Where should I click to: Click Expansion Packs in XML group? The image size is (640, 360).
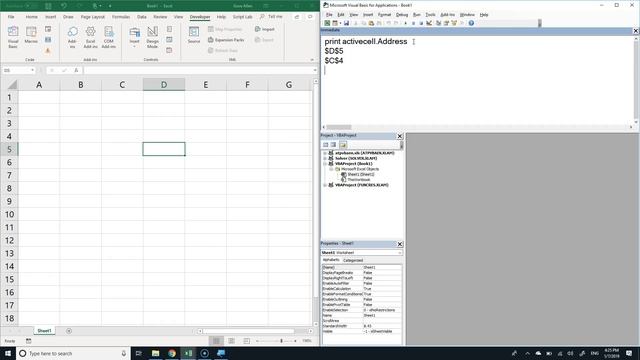pos(226,40)
